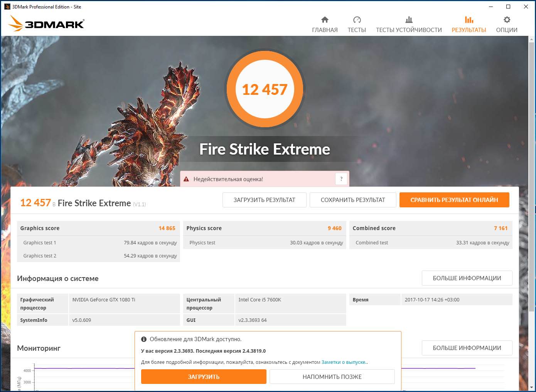Click Intel Core i5 7600K text
Image resolution: width=536 pixels, height=392 pixels.
pos(260,299)
